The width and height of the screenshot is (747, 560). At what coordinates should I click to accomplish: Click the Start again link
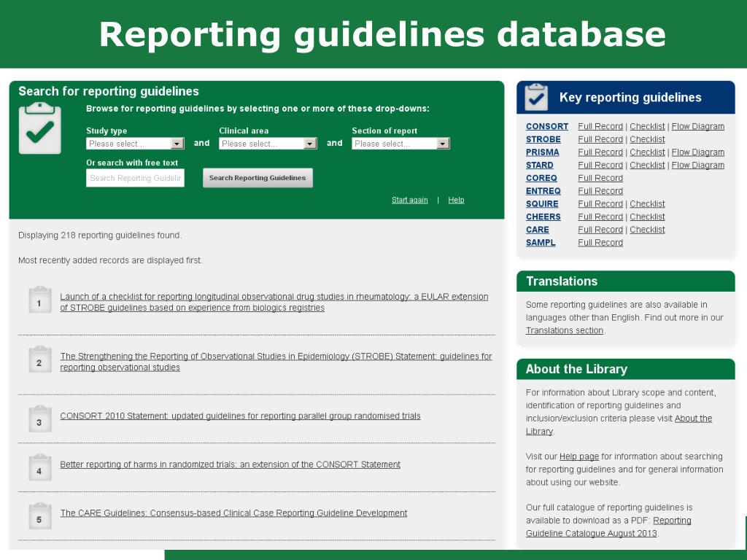(x=410, y=200)
